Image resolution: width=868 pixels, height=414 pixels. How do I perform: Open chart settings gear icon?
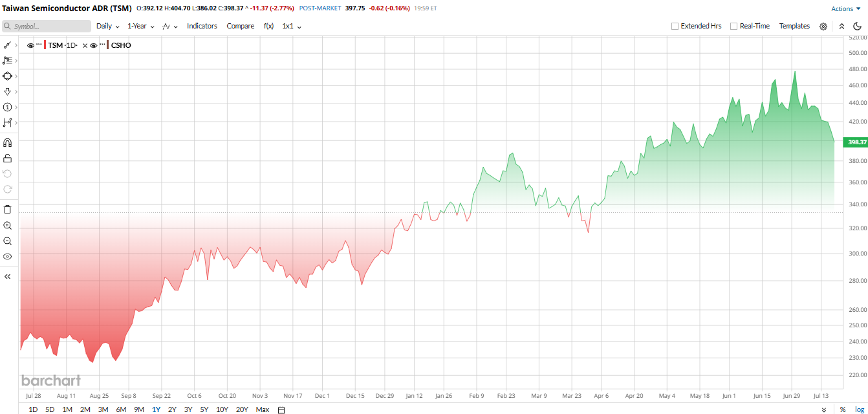823,27
